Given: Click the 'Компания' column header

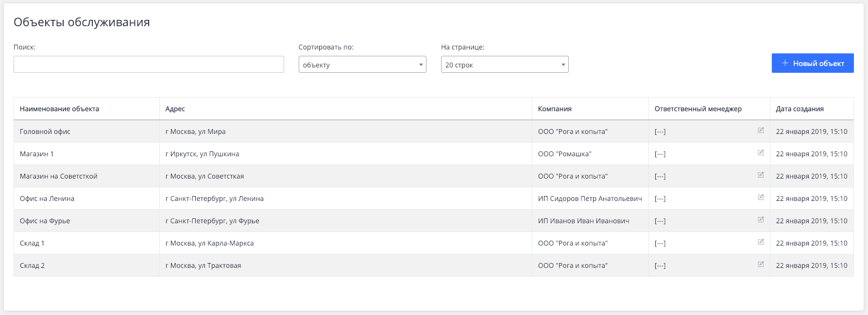Looking at the screenshot, I should click(555, 109).
